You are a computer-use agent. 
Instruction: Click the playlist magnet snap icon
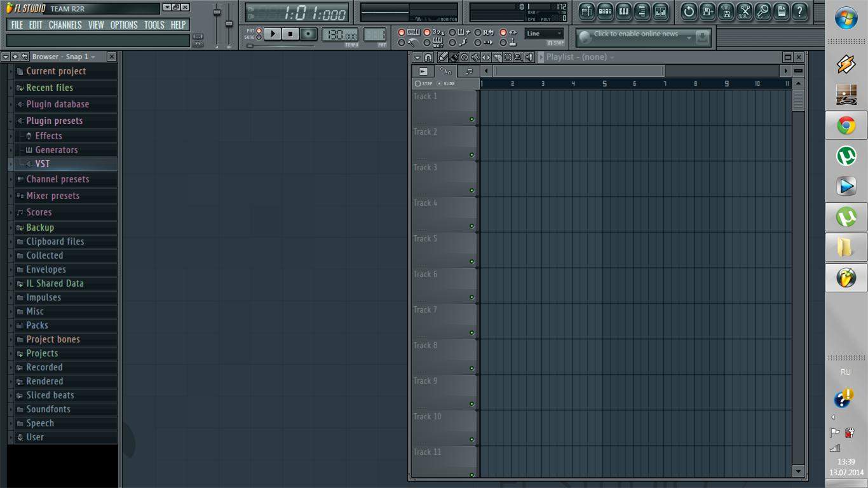428,57
